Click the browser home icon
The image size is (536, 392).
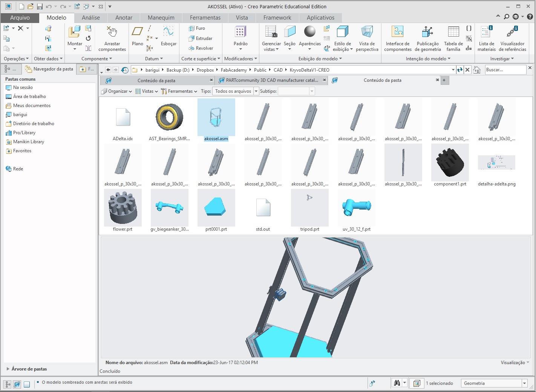pos(477,70)
